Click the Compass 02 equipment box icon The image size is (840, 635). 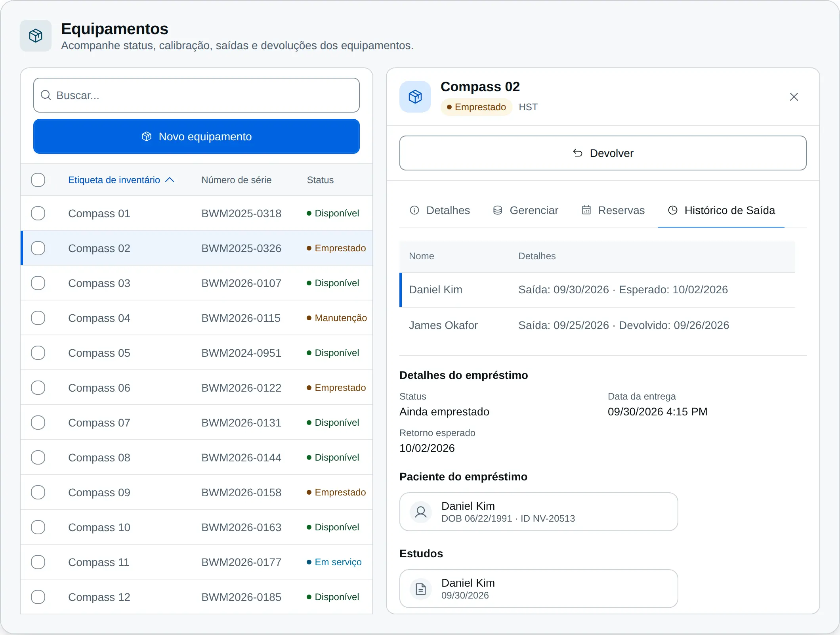(415, 97)
